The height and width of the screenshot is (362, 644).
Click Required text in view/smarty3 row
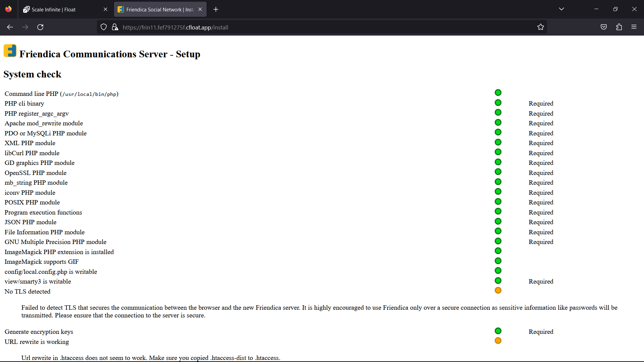pyautogui.click(x=541, y=282)
